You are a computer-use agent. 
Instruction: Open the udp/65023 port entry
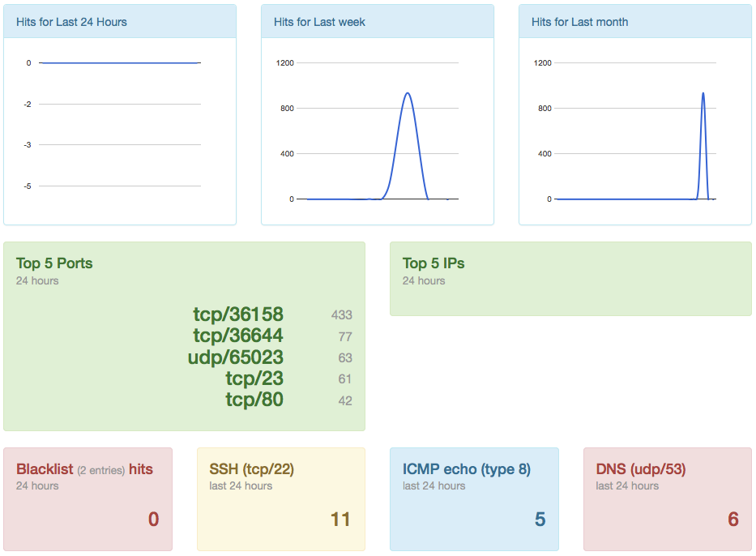[x=236, y=357]
